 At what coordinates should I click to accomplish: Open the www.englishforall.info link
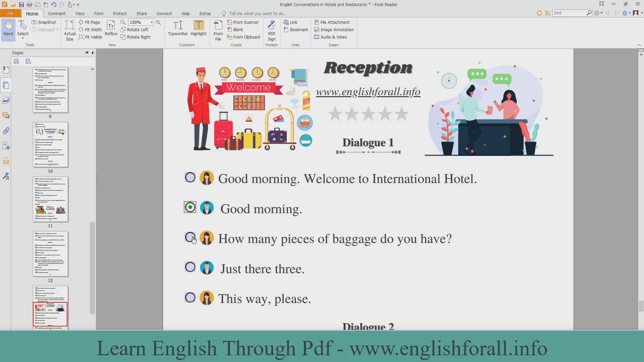click(x=368, y=92)
